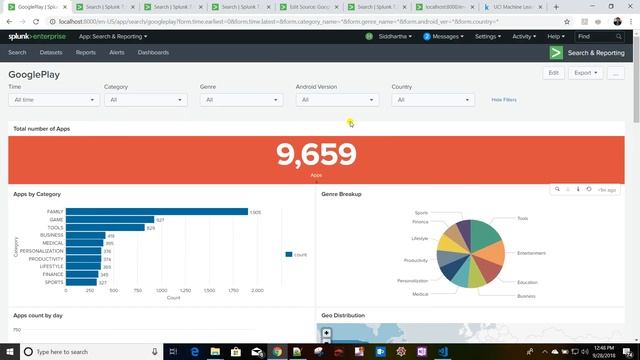
Task: Switch to the Edit Source browser tab
Action: coord(309,7)
